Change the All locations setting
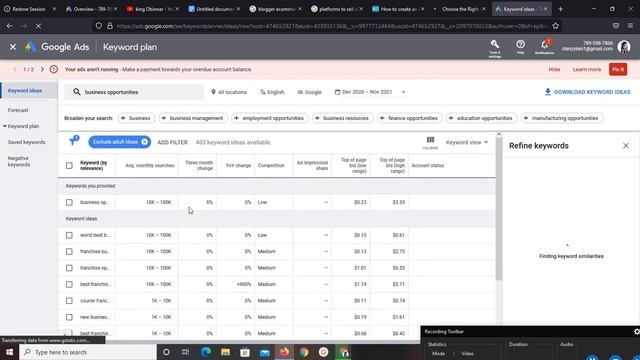640x360 pixels. click(x=229, y=92)
